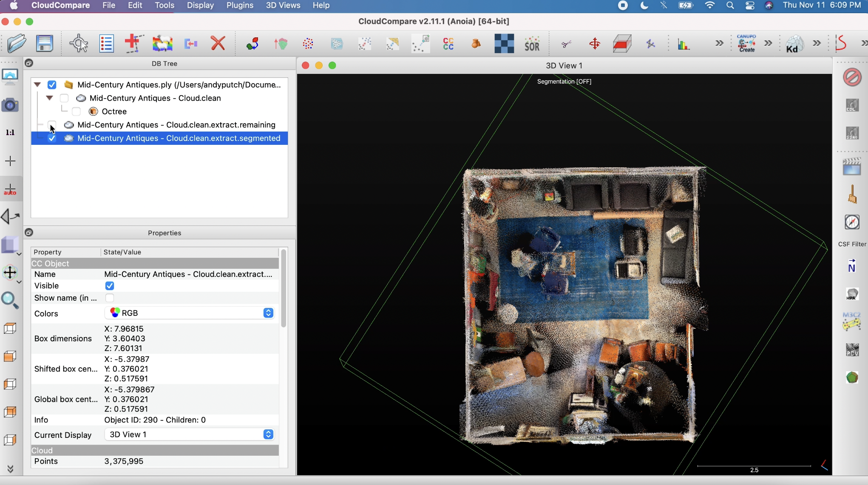Collapse the Mid-Century Antiques.ply tree node
The image size is (868, 485).
pyautogui.click(x=37, y=85)
